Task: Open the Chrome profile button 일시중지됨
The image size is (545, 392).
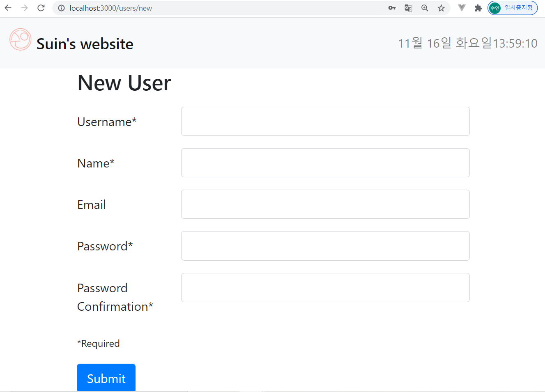Action: (513, 8)
